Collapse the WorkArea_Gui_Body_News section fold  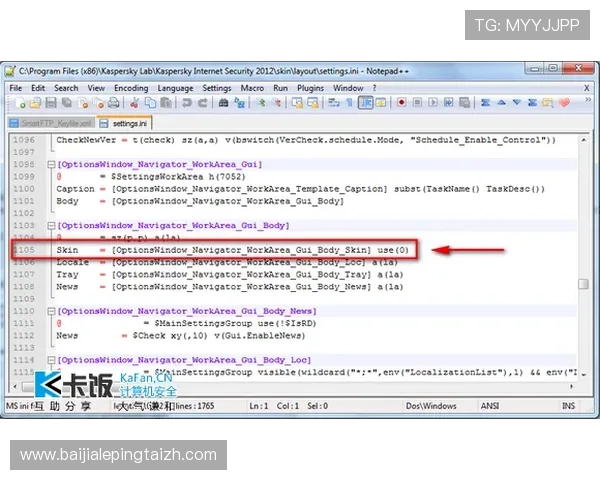49,311
